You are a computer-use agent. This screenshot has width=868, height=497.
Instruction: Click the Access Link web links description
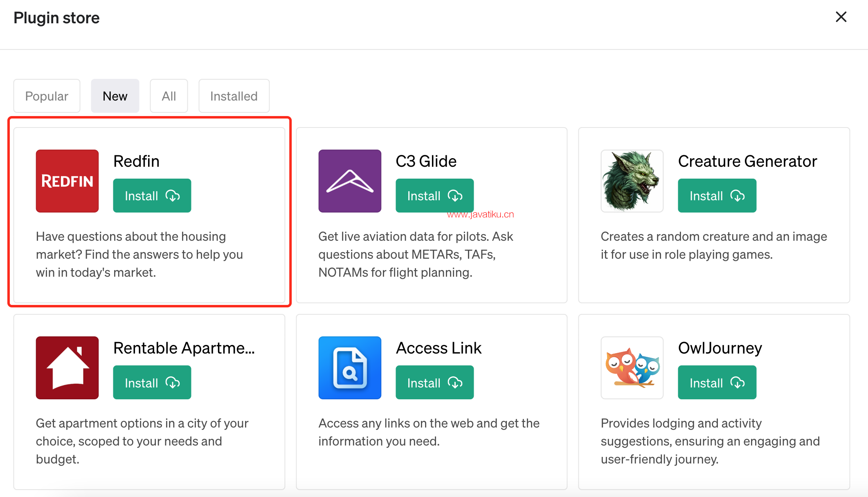point(429,432)
